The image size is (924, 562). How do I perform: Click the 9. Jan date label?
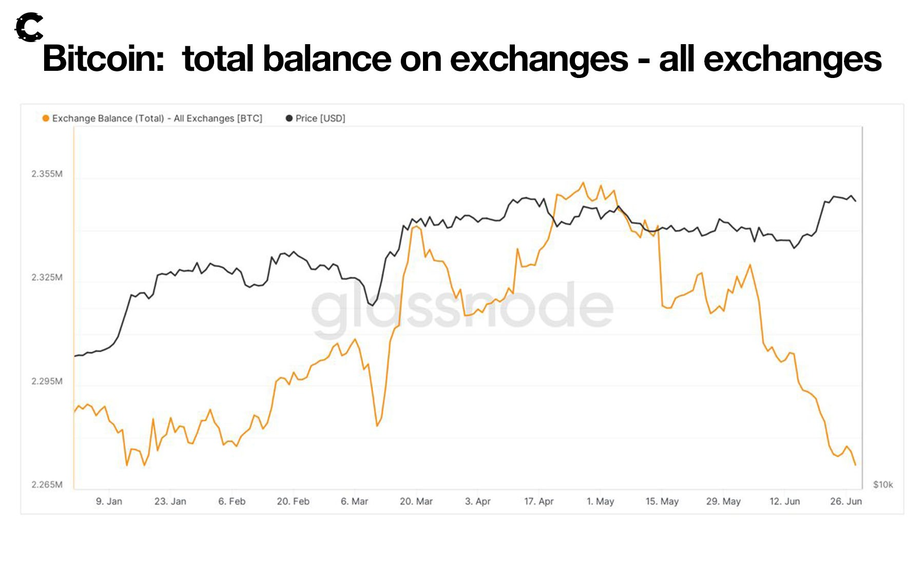tap(109, 501)
